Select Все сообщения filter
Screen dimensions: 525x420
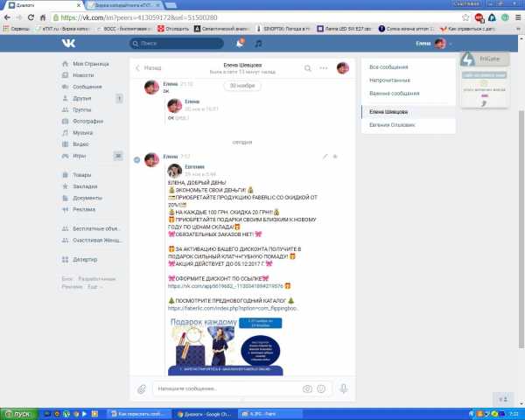(x=388, y=67)
